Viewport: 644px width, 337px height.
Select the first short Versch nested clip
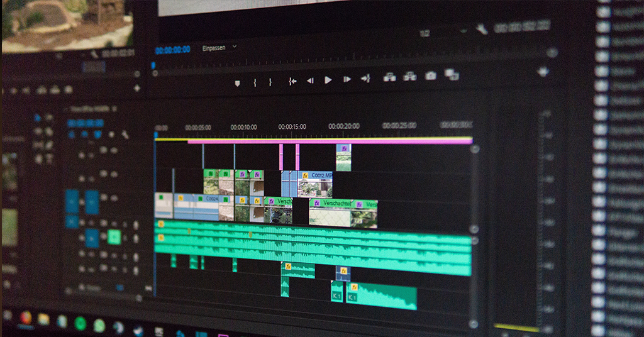278,210
